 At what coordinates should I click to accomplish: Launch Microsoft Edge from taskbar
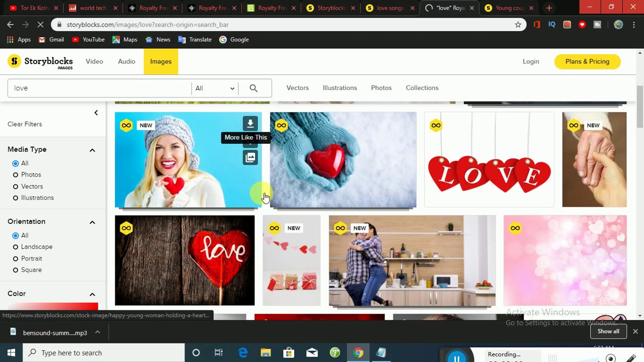tap(243, 353)
